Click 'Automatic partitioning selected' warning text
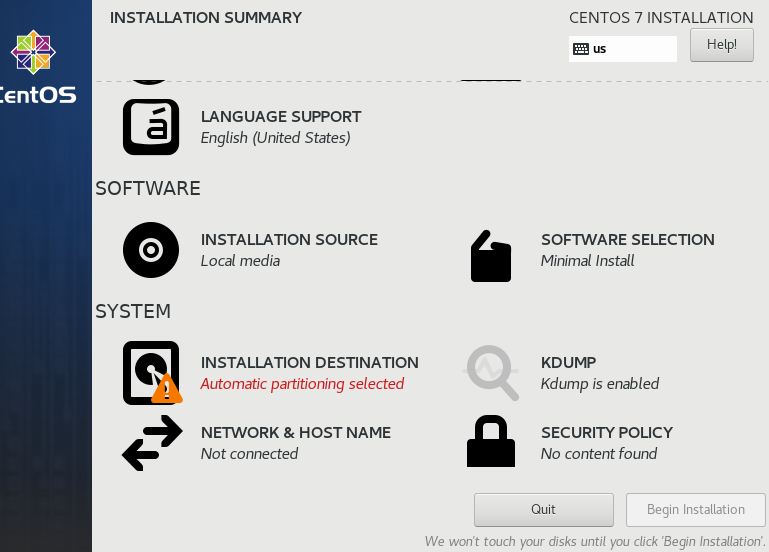 pos(302,384)
